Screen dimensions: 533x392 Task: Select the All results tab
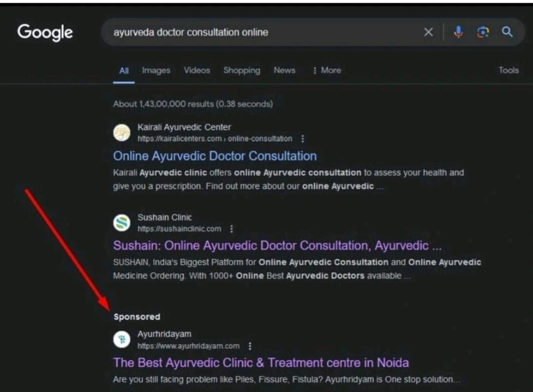click(x=124, y=71)
